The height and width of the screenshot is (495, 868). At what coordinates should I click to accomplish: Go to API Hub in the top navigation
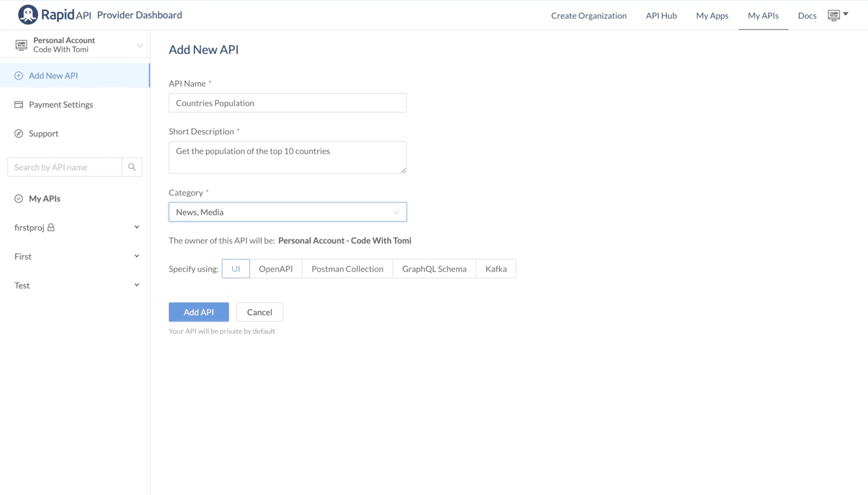tap(661, 16)
